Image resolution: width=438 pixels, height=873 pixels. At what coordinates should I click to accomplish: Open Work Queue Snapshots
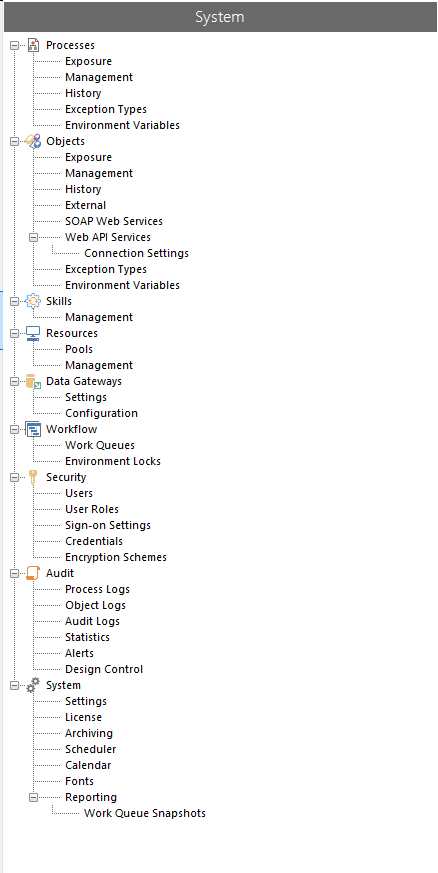(x=145, y=813)
